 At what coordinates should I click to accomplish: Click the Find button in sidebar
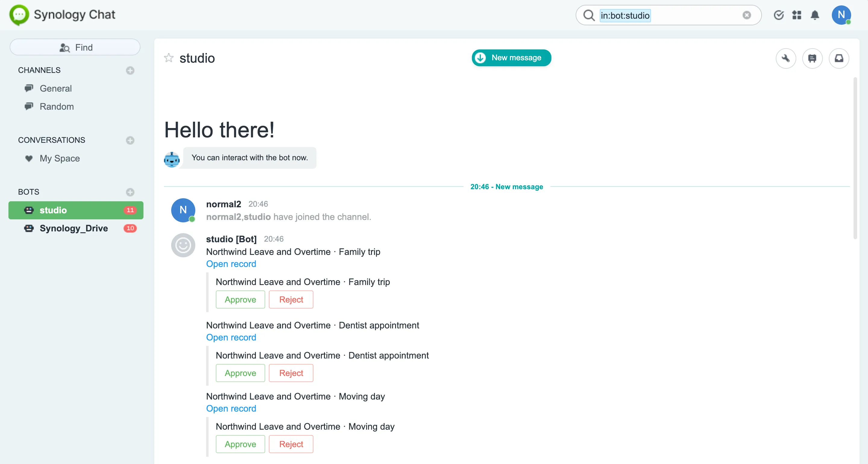click(75, 47)
